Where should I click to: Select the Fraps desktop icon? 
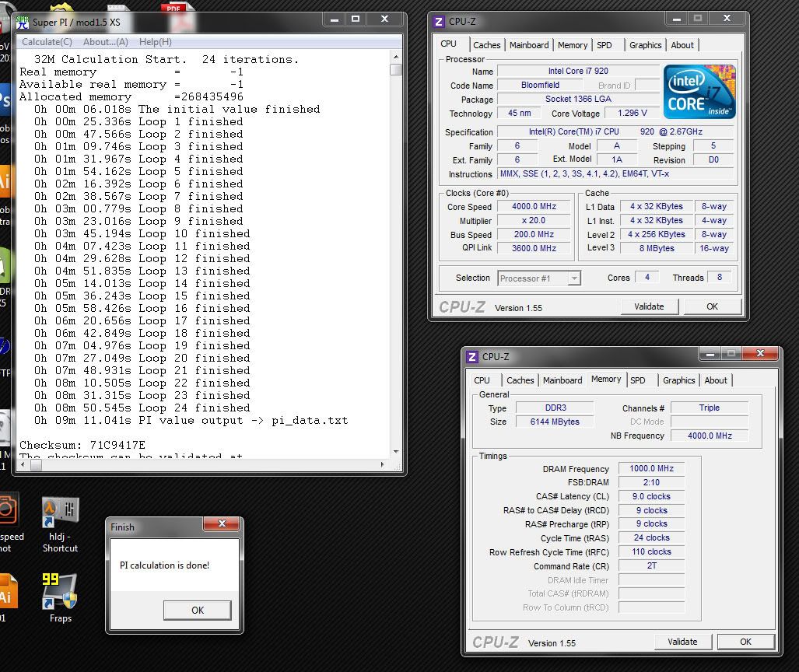click(x=60, y=597)
